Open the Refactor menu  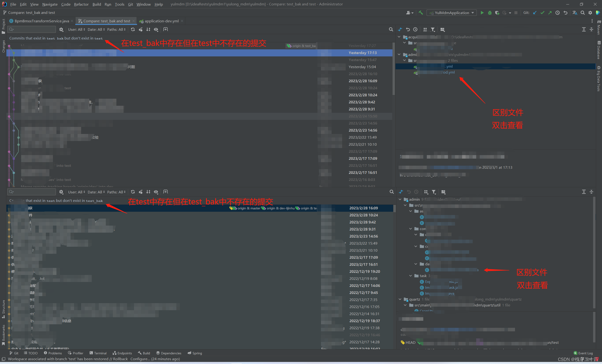pyautogui.click(x=81, y=4)
